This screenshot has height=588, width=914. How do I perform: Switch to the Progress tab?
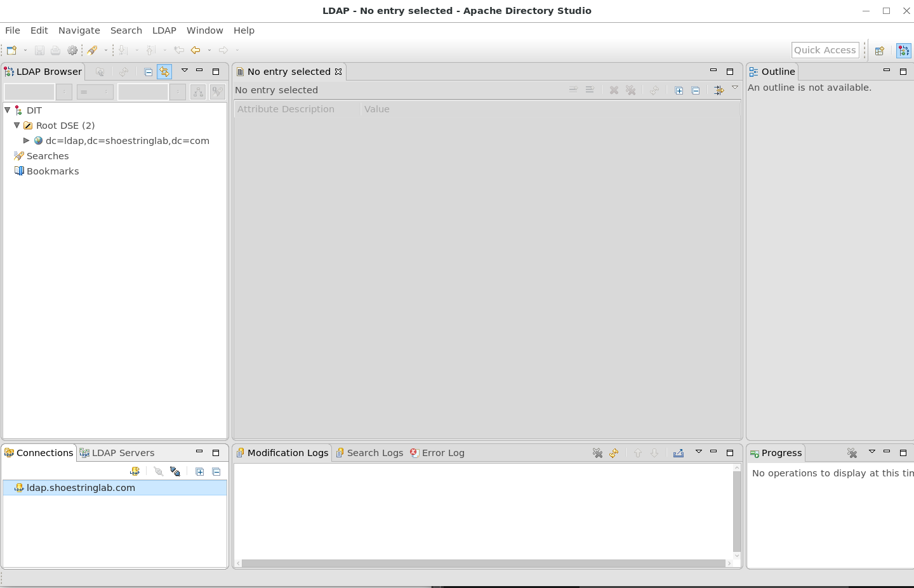point(776,453)
